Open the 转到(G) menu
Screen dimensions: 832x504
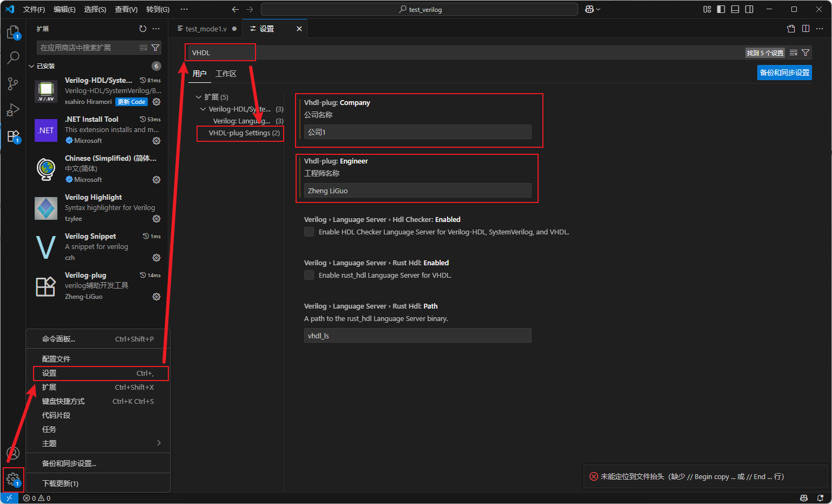[158, 9]
